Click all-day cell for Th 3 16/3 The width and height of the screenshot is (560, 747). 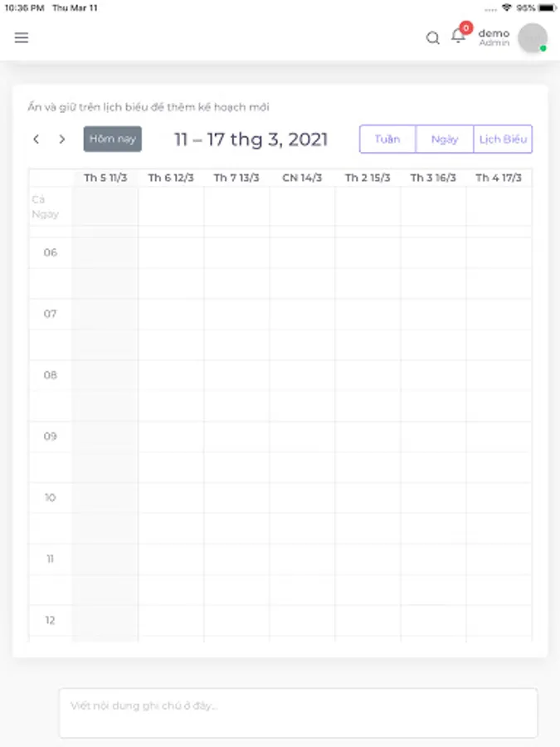pos(433,207)
